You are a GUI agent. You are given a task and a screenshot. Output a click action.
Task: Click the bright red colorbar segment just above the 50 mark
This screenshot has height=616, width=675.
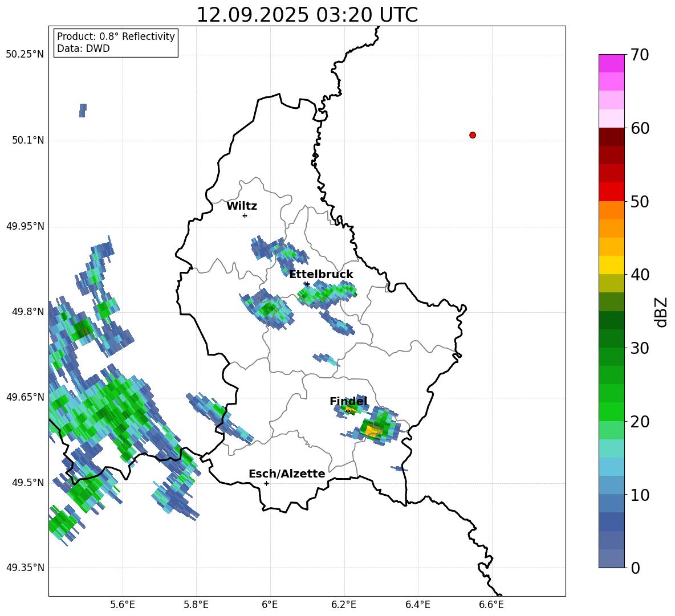tap(612, 192)
